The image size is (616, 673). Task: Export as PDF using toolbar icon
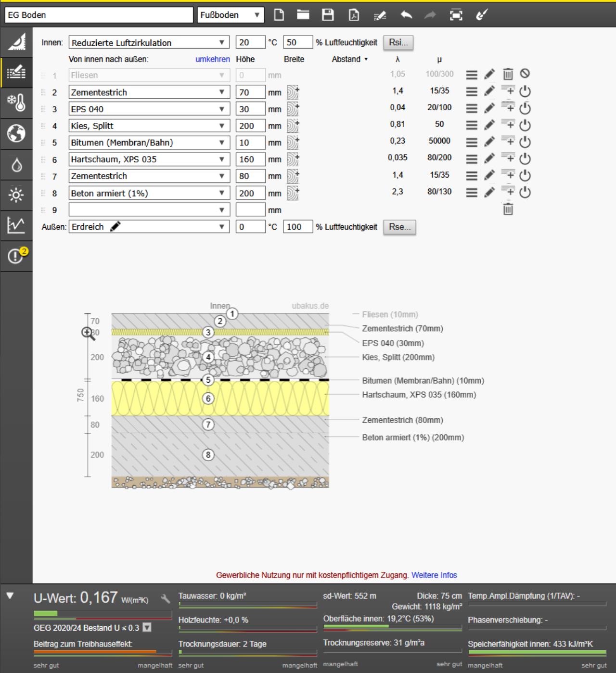coord(354,15)
